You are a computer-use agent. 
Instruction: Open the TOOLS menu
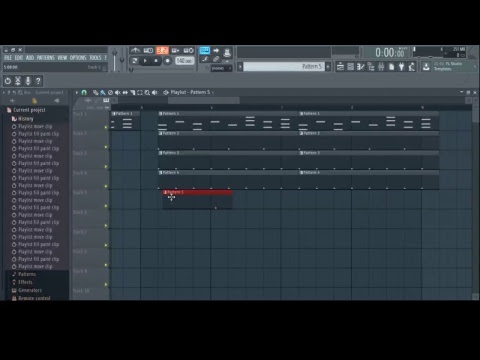95,58
